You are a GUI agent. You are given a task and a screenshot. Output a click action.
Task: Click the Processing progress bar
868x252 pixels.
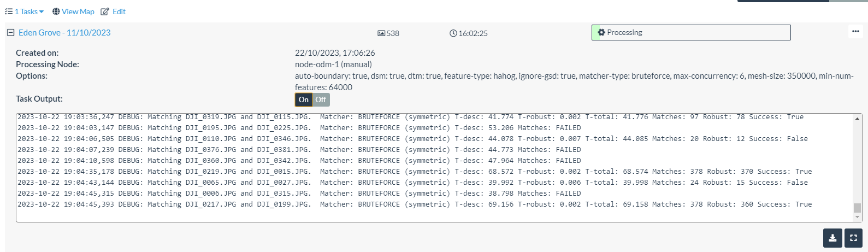pos(691,33)
